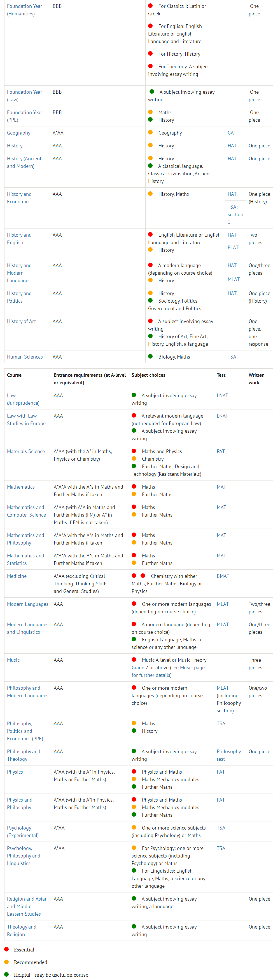
Task: Follow the "see Music page for further details" link
Action: click(168, 672)
